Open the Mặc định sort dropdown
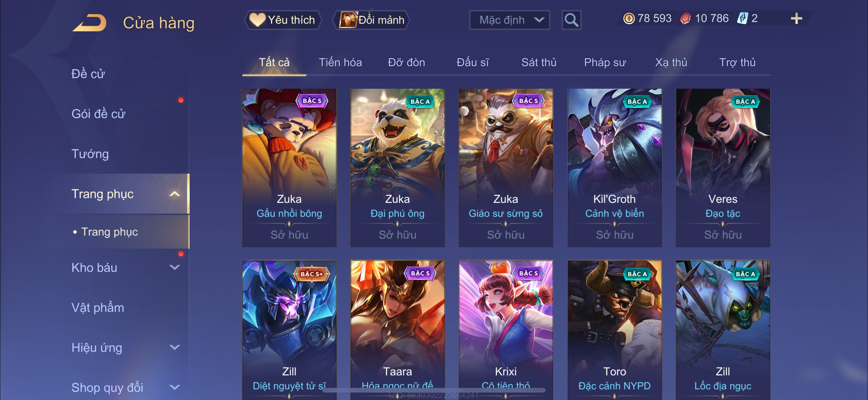 click(509, 20)
